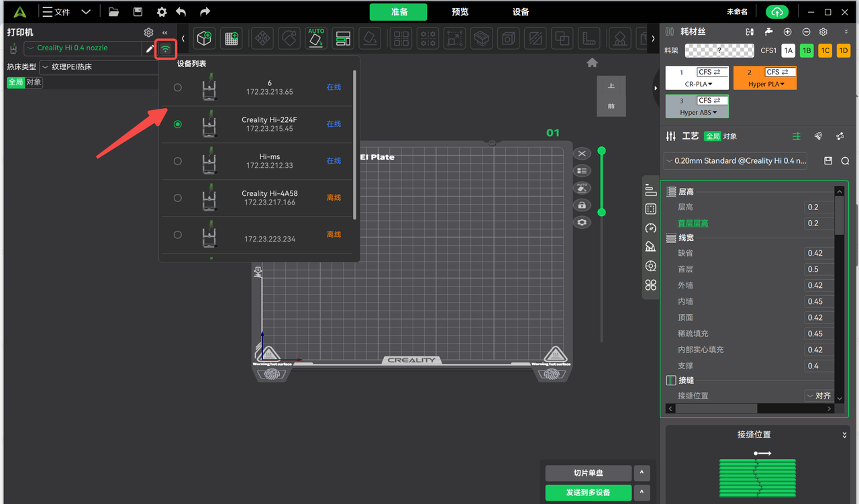Screen dimensions: 859x504
Task: Click 层高 value field 0.2
Action: [x=819, y=207]
